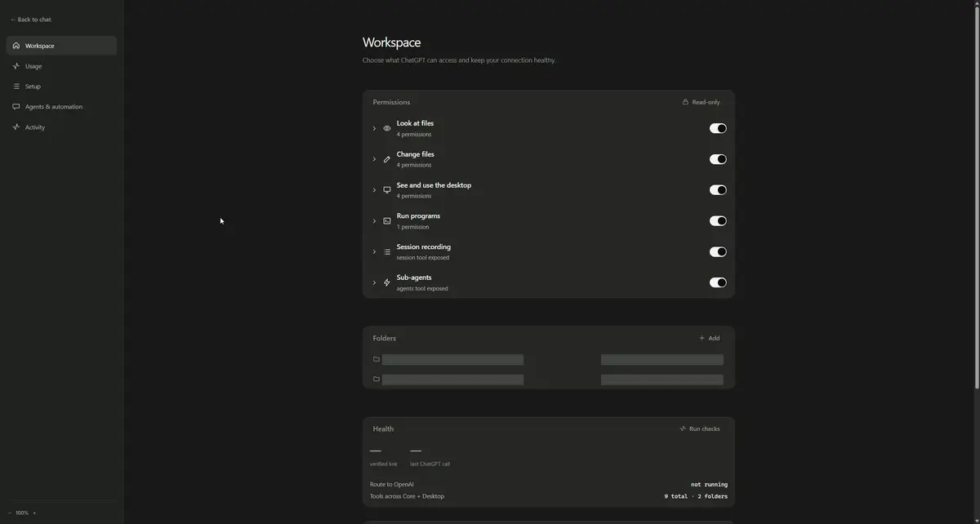Click the lightning icon beside Sub-agents

pyautogui.click(x=387, y=282)
